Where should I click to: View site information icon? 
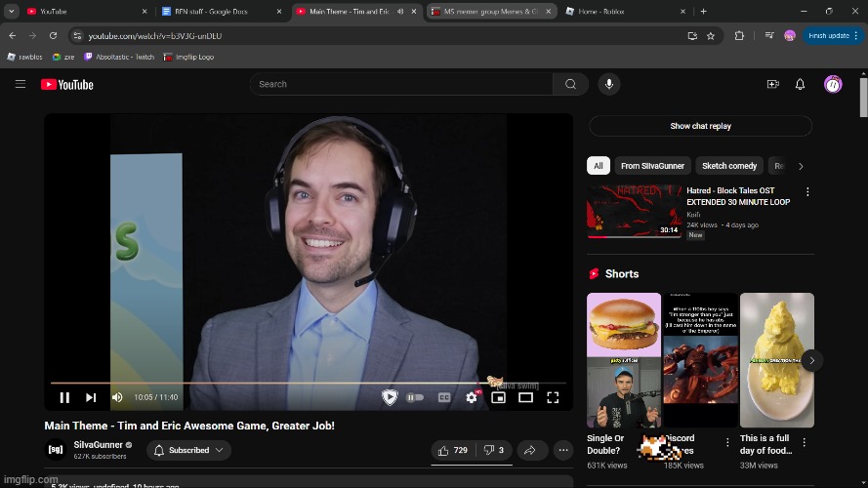click(77, 35)
